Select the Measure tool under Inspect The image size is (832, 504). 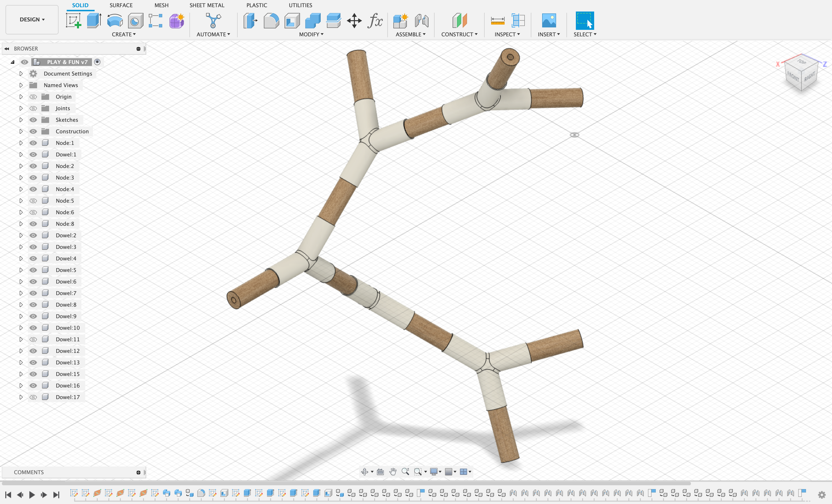pyautogui.click(x=498, y=21)
